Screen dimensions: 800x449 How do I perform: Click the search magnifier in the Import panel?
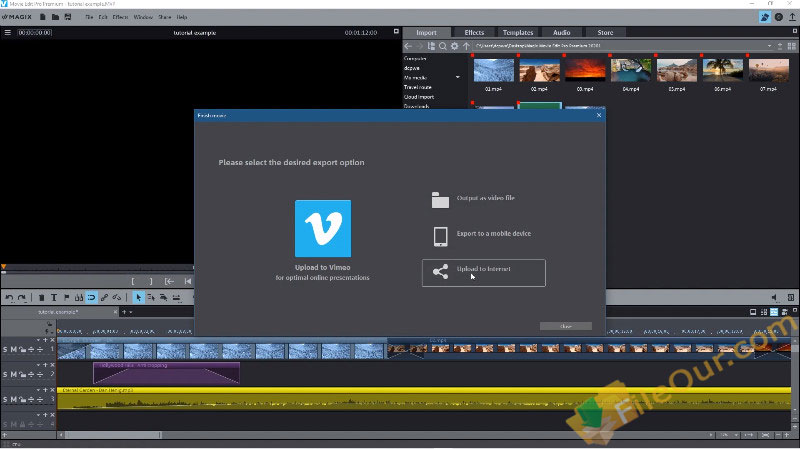pos(443,46)
